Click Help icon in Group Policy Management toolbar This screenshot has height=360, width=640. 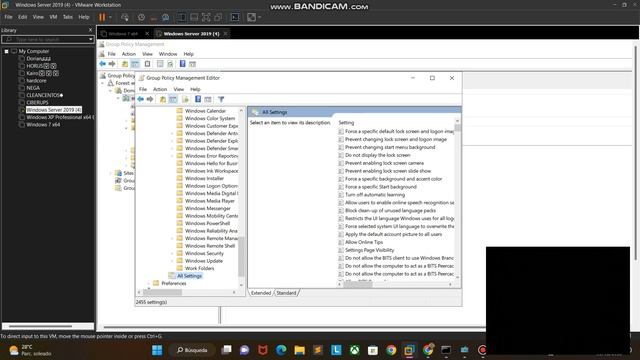pyautogui.click(x=182, y=64)
